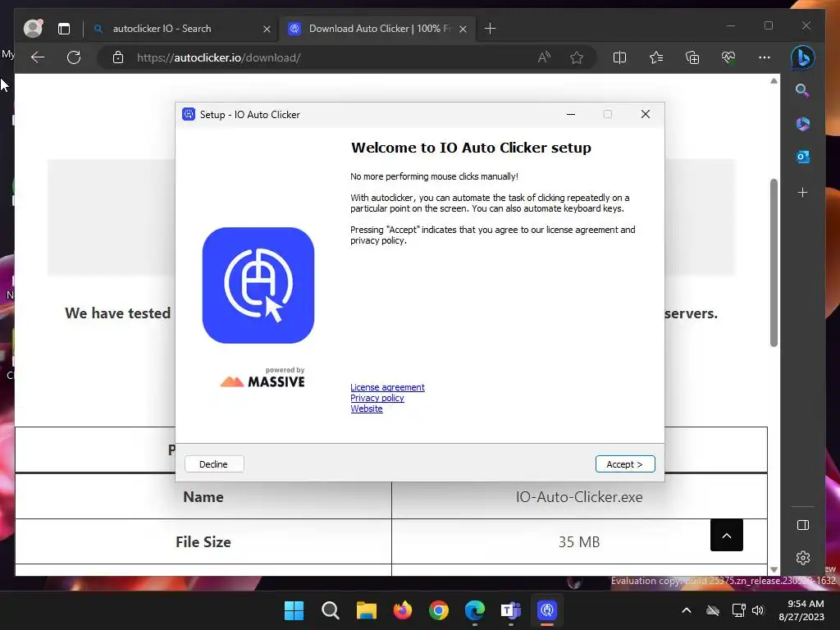Open Edge Settings and more menu

765,57
